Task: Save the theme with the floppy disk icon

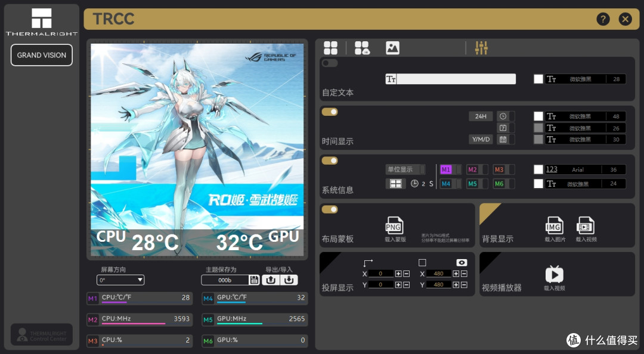Action: click(x=254, y=280)
